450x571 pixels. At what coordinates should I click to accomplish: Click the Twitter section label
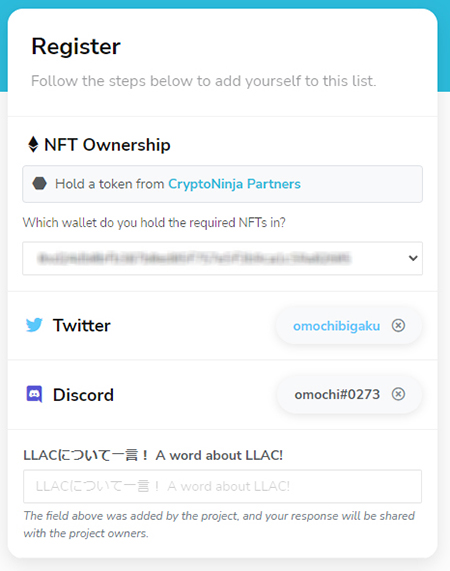coord(82,325)
